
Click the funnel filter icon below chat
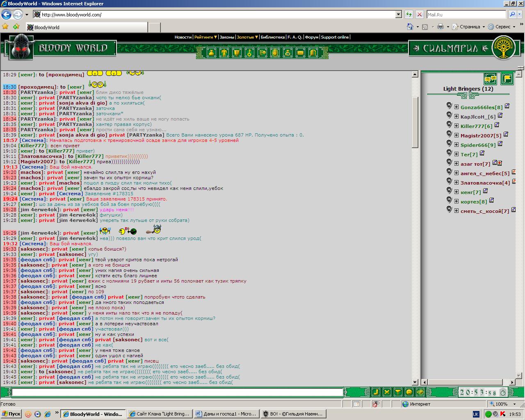(397, 392)
